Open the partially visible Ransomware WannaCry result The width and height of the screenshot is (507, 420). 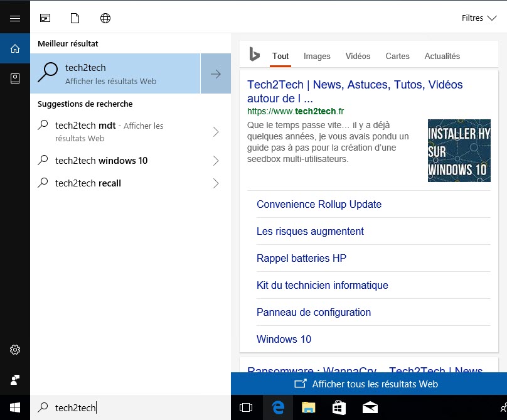[365, 369]
